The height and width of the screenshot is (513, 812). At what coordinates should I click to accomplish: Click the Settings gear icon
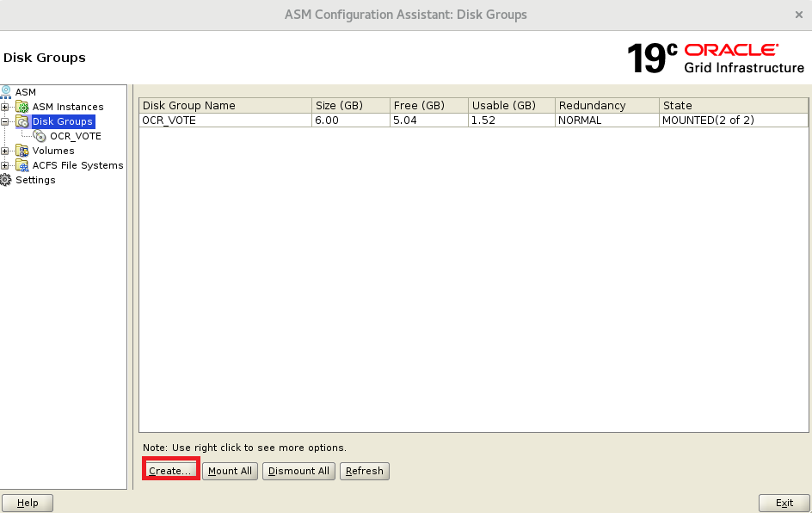(6, 180)
